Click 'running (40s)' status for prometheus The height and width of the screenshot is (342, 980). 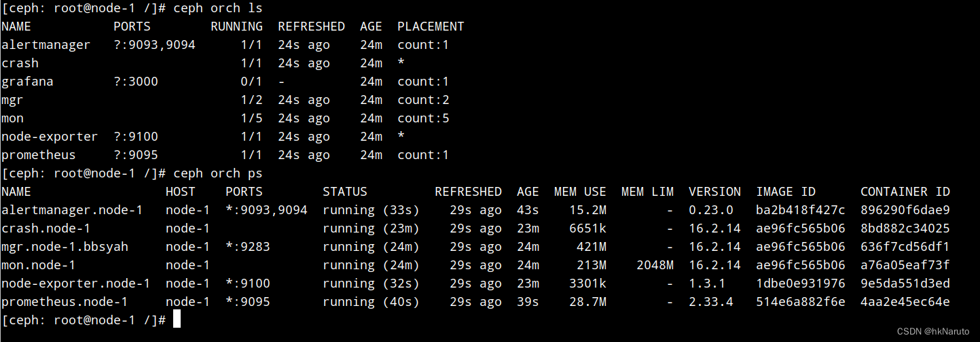[x=371, y=302]
